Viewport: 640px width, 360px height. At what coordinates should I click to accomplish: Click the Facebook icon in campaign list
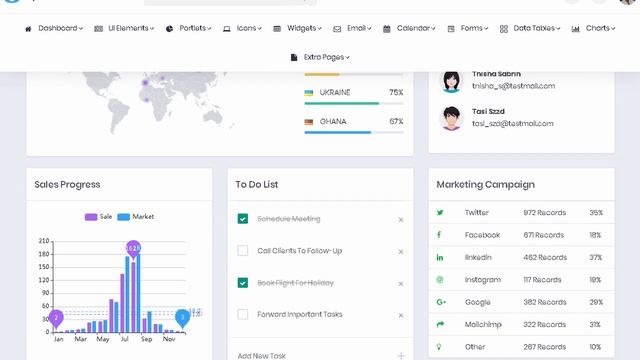pyautogui.click(x=439, y=235)
